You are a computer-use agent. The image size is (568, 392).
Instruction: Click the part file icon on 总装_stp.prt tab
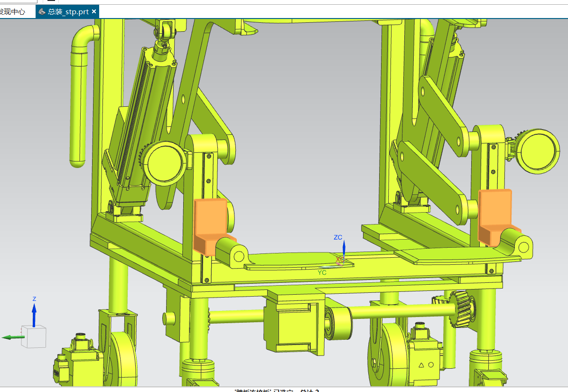coord(42,11)
